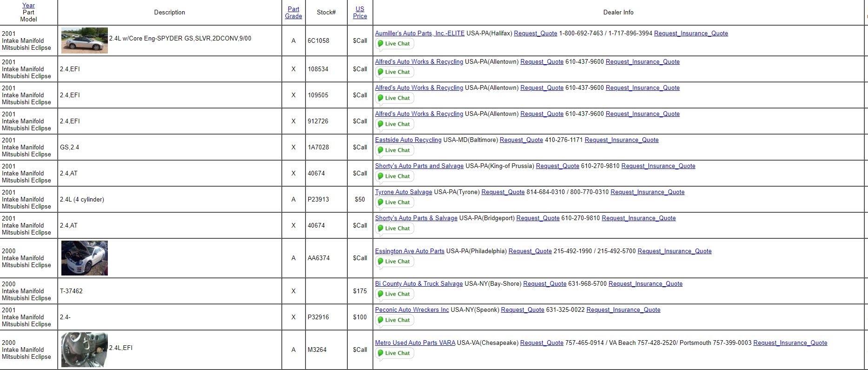Start Live Chat with Essington Ave Auto Parts
This screenshot has width=868, height=370.
[x=394, y=262]
